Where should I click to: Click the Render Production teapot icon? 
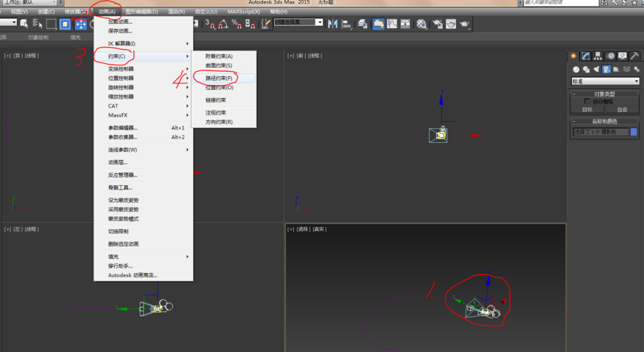[464, 24]
